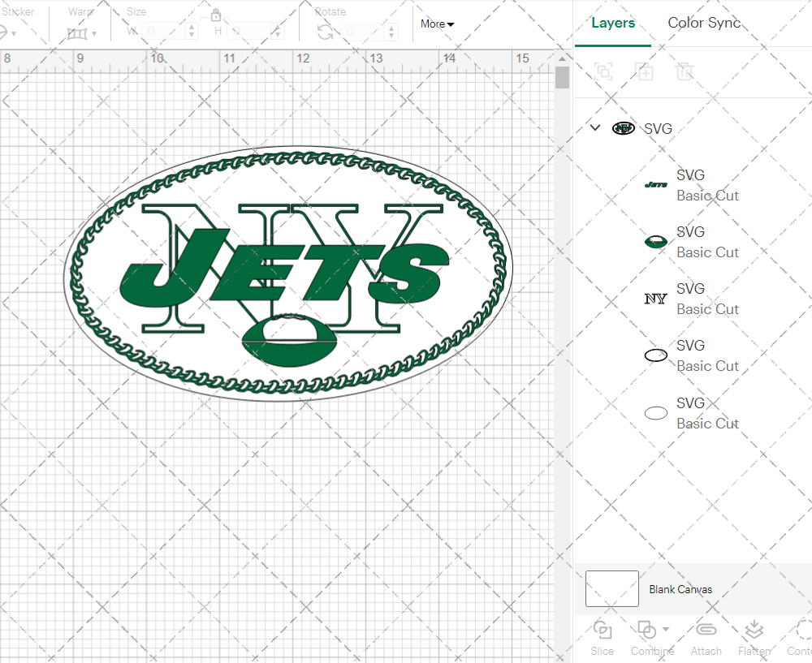Select the black oval outline layer

[x=655, y=355]
